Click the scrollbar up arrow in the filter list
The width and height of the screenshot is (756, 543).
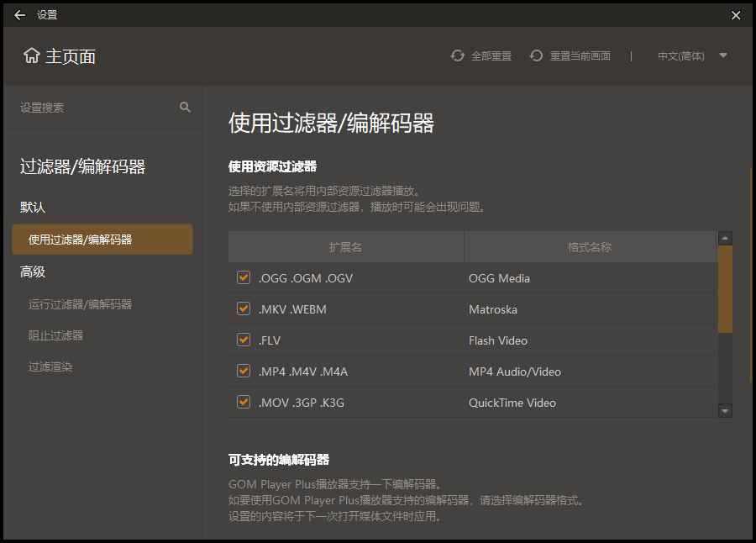(x=725, y=237)
